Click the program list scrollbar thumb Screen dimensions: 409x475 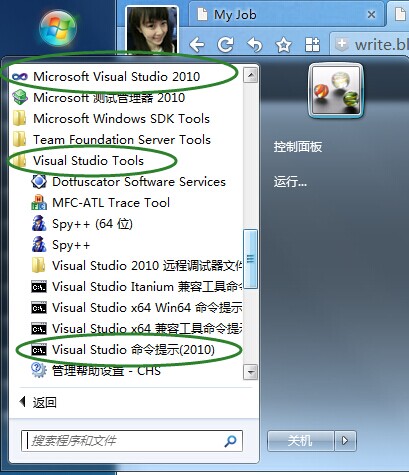pos(250,259)
